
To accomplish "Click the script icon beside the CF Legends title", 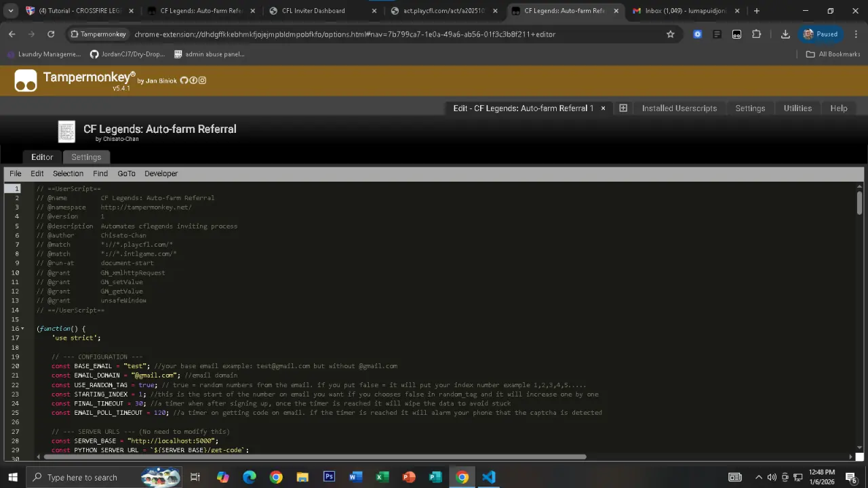I will 66,131.
